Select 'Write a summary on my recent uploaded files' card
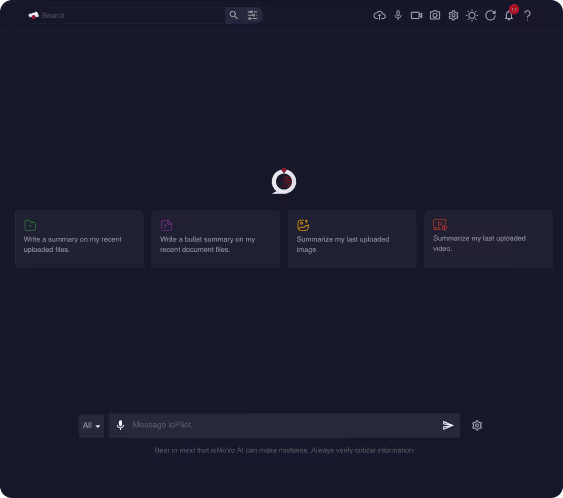Screen dimensions: 563x498 click(x=79, y=239)
